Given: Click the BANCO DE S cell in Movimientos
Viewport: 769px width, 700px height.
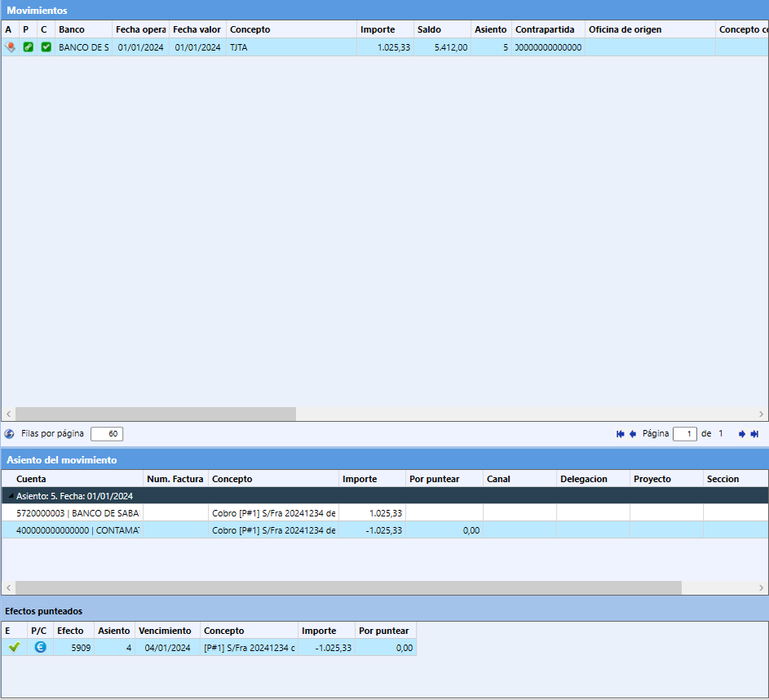Looking at the screenshot, I should point(83,47).
